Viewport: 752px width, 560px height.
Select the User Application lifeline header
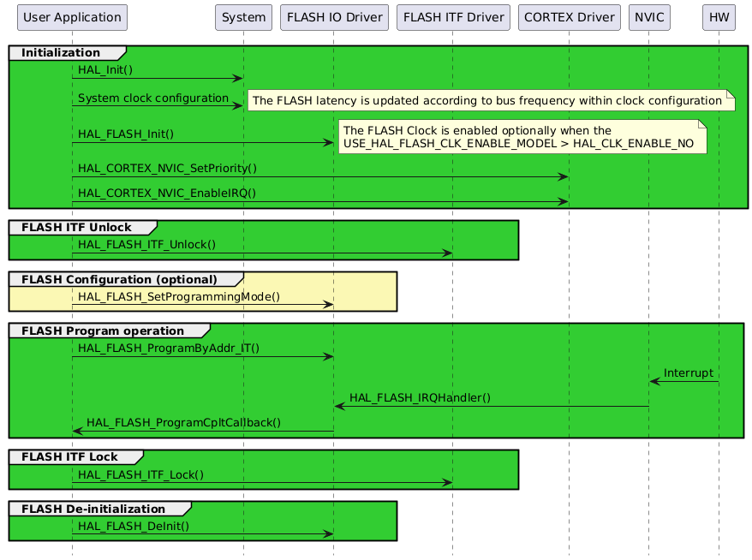(72, 17)
